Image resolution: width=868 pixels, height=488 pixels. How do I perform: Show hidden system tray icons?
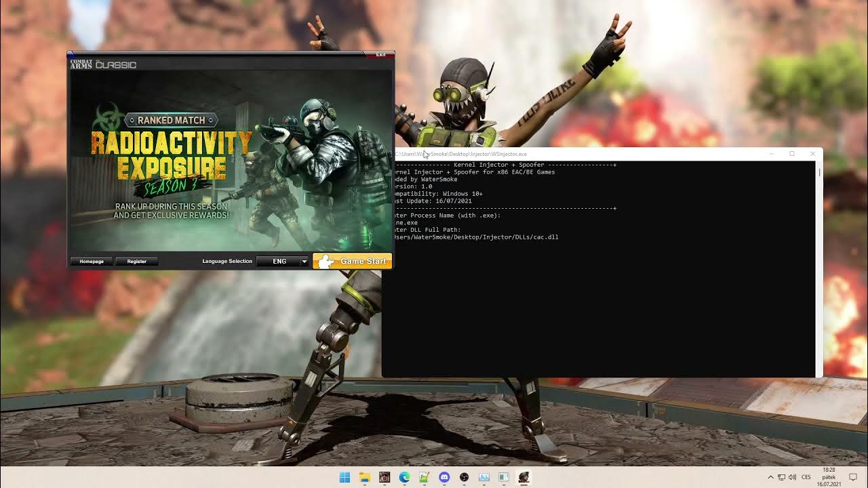pos(770,477)
